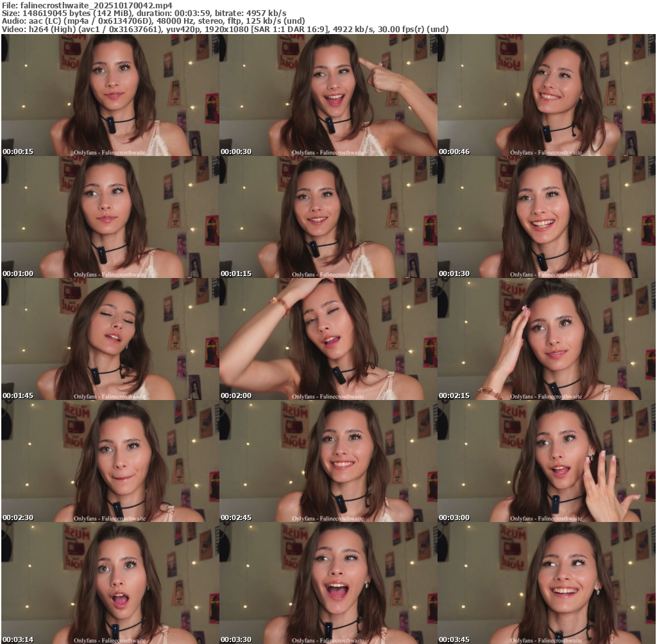The image size is (657, 644).
Task: Select the 00:03:14 preview frame
Action: click(x=110, y=583)
